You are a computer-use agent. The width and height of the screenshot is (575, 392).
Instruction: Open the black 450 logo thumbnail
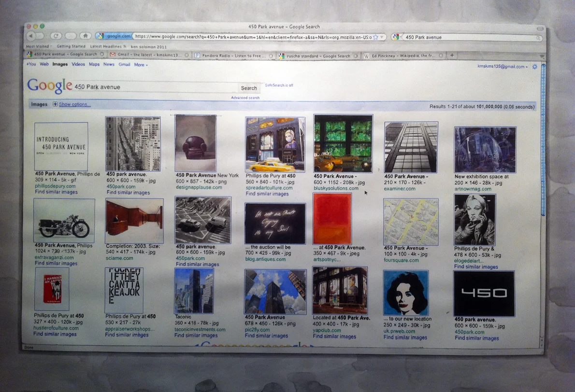484,294
